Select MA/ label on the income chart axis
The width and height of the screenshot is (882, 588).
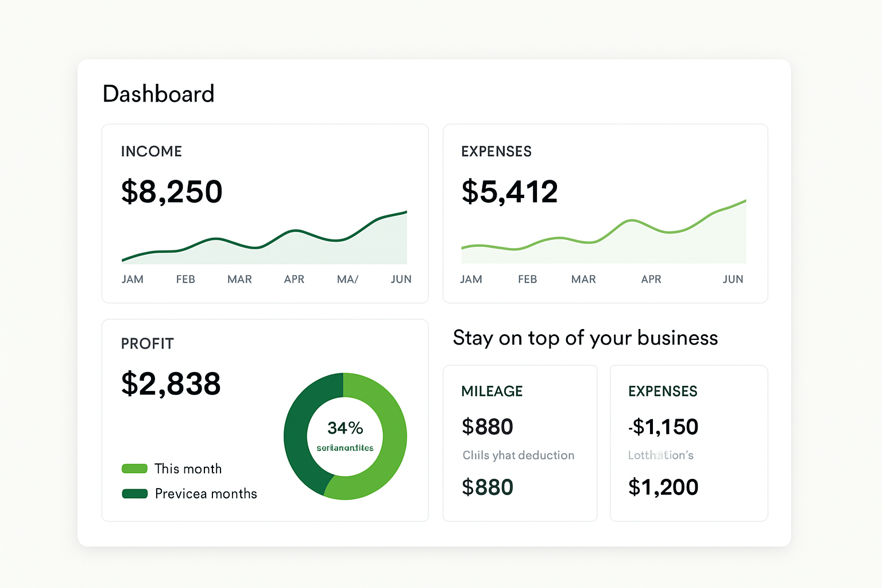(347, 279)
